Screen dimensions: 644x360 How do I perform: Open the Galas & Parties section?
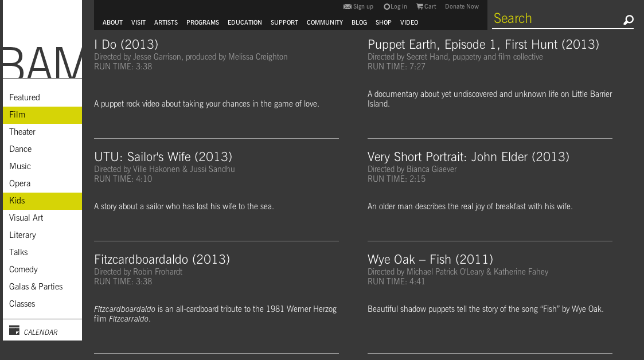(36, 287)
